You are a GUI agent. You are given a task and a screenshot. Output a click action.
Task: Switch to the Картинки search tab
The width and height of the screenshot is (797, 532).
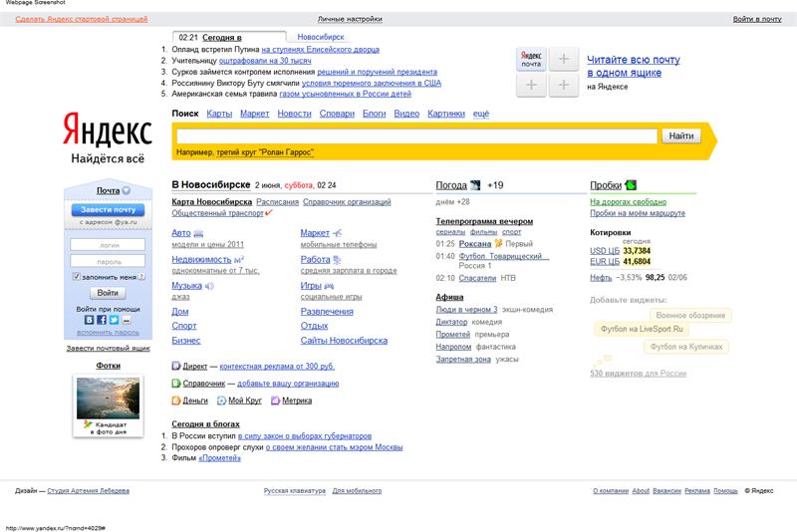pos(446,114)
